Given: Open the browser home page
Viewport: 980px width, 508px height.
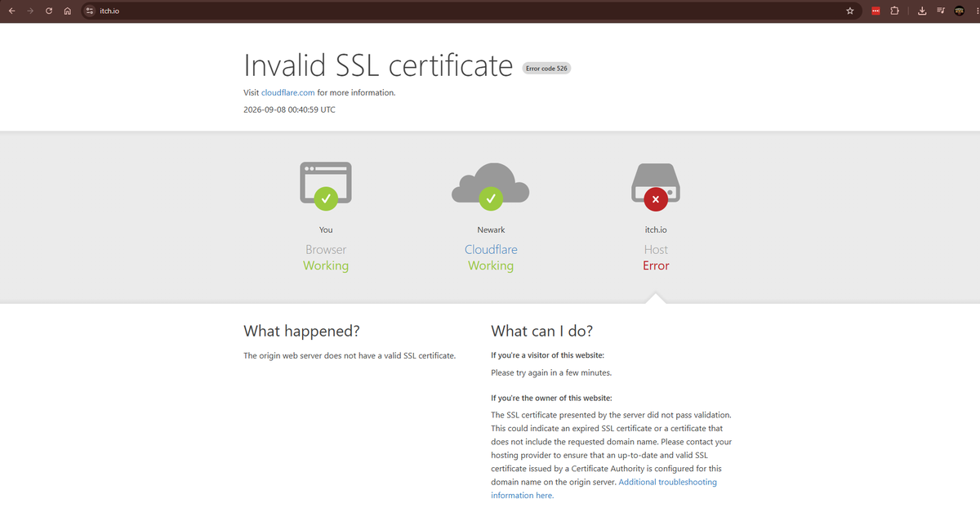Looking at the screenshot, I should (68, 11).
